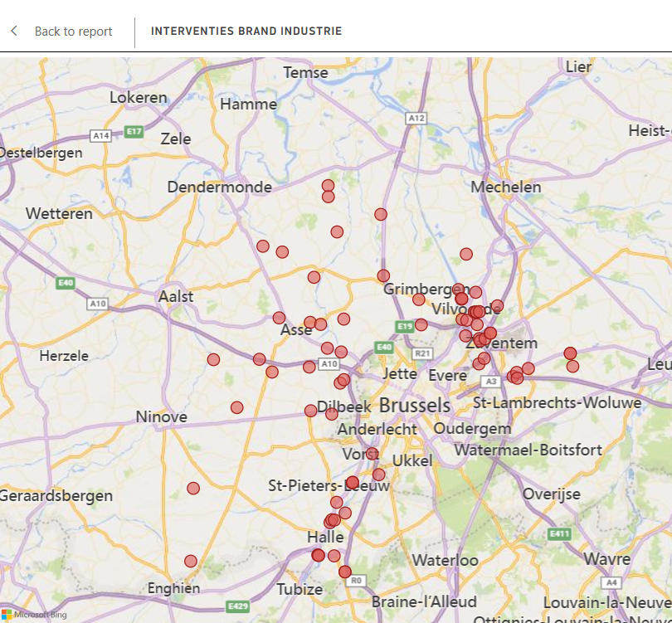Click the Wavre city label

pyautogui.click(x=607, y=559)
